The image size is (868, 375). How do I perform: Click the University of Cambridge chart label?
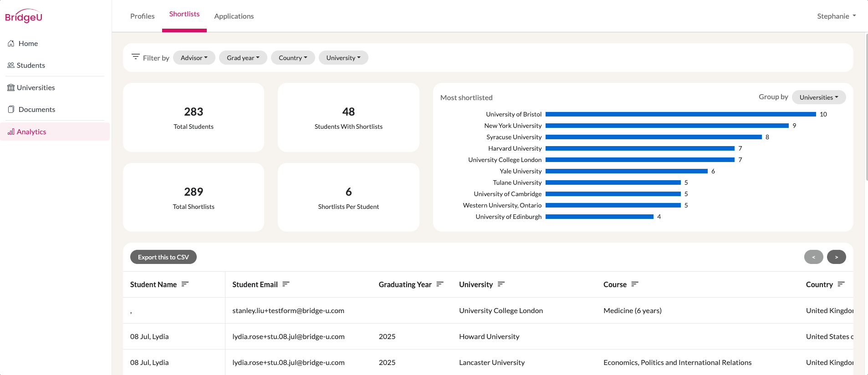(x=508, y=194)
